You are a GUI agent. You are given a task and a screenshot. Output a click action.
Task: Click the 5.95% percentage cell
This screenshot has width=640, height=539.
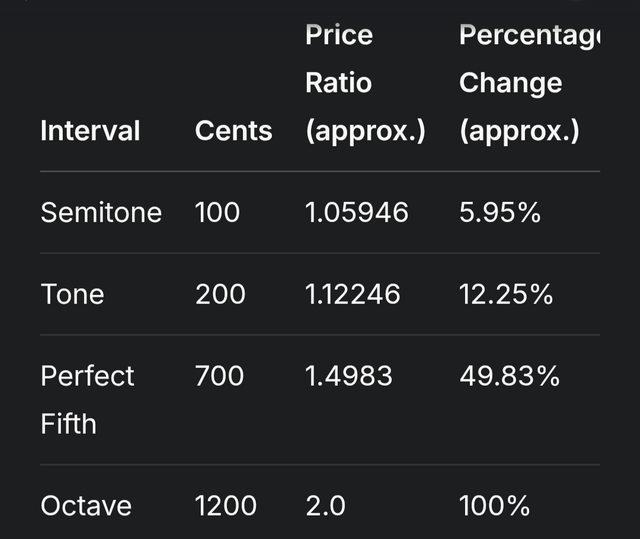(500, 213)
